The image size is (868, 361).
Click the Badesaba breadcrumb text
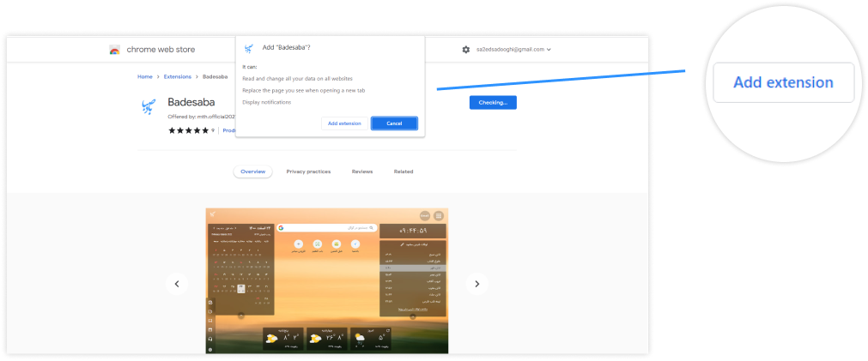tap(215, 77)
